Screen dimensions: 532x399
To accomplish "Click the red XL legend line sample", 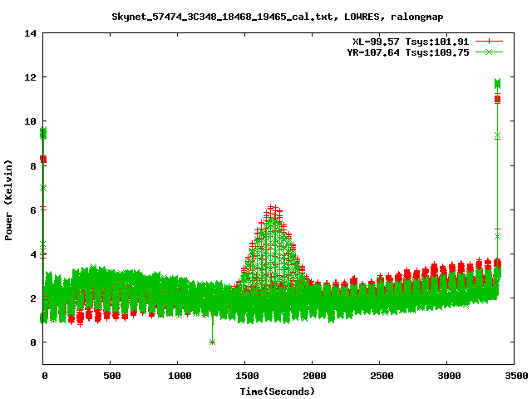I will pos(489,42).
